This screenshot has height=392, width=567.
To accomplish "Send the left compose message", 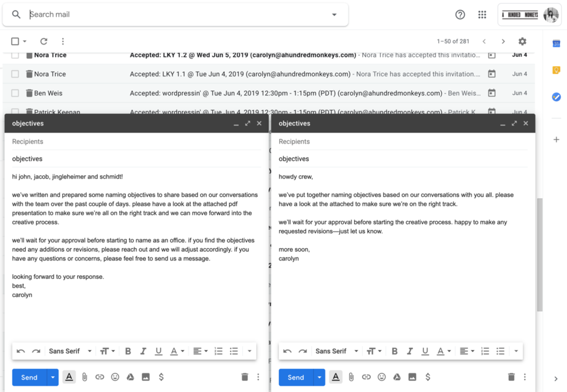I will click(x=29, y=377).
